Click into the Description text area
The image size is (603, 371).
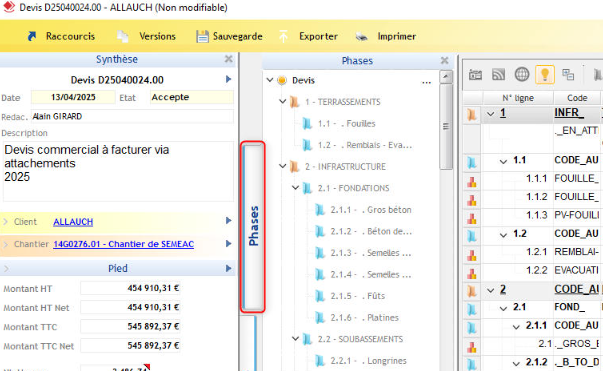click(x=118, y=171)
